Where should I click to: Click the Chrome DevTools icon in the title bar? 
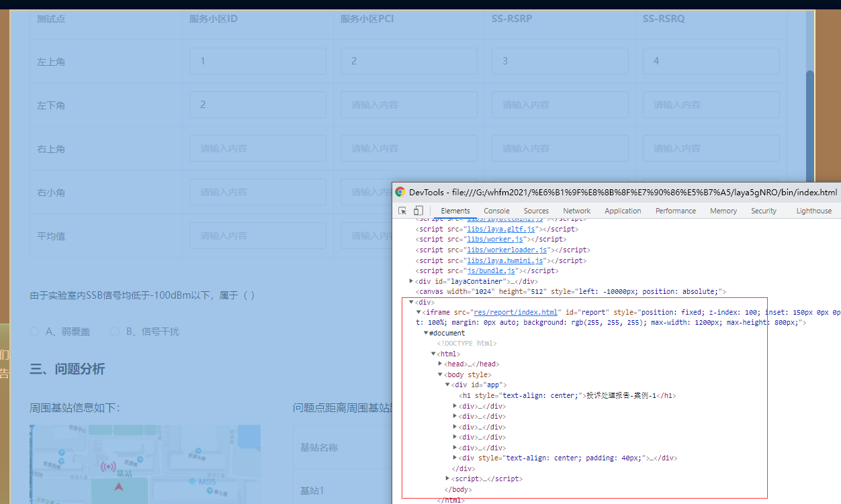click(400, 192)
